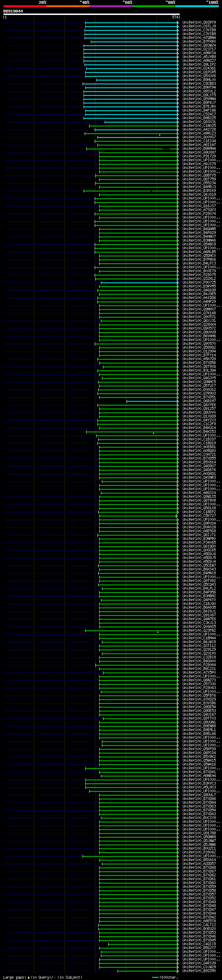Click the purple ~60% identity legend segment
The image size is (222, 980).
(111, 6)
